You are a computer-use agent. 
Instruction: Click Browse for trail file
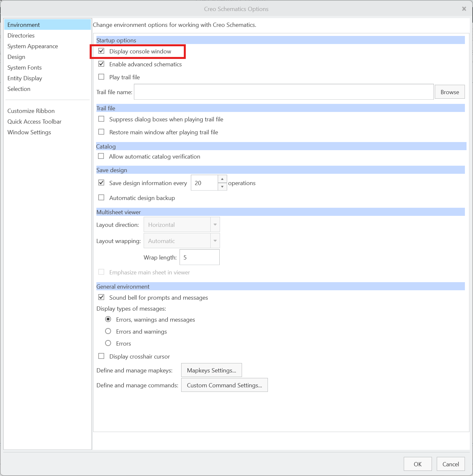click(450, 92)
